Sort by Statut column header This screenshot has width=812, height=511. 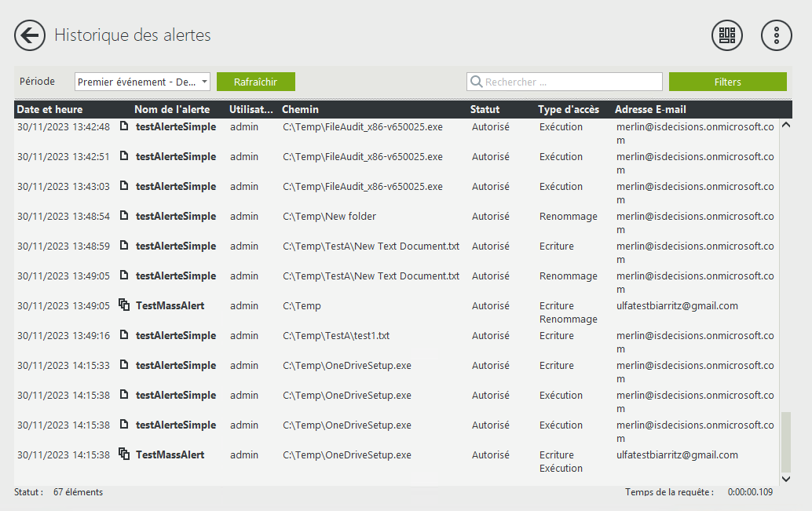(485, 109)
